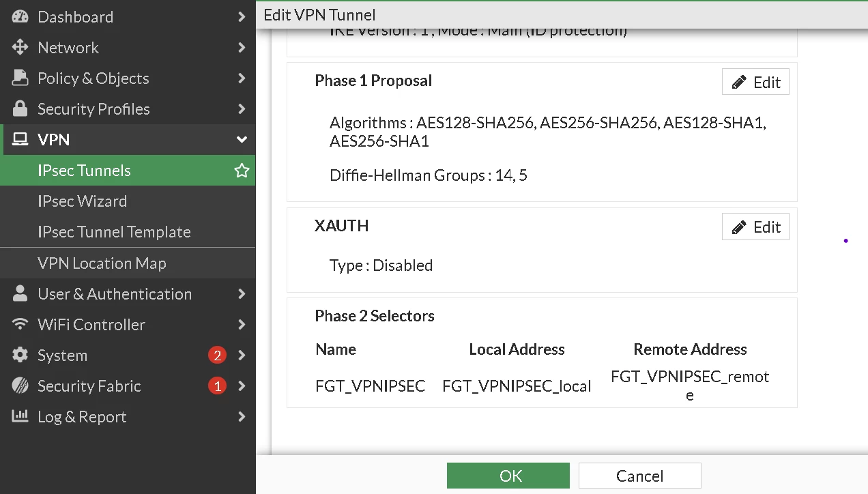This screenshot has height=494, width=868.
Task: Click Diffie-Hellman Groups: 14, 5 text
Action: 429,175
